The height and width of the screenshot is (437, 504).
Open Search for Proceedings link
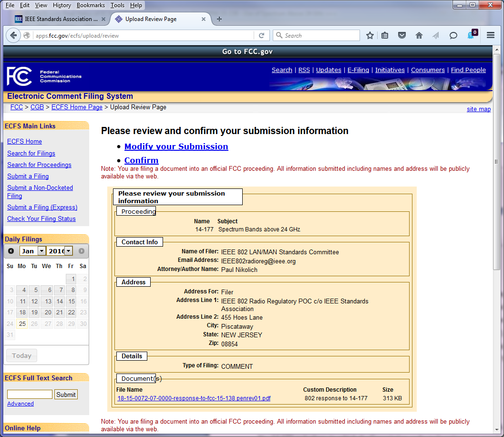[x=39, y=165]
